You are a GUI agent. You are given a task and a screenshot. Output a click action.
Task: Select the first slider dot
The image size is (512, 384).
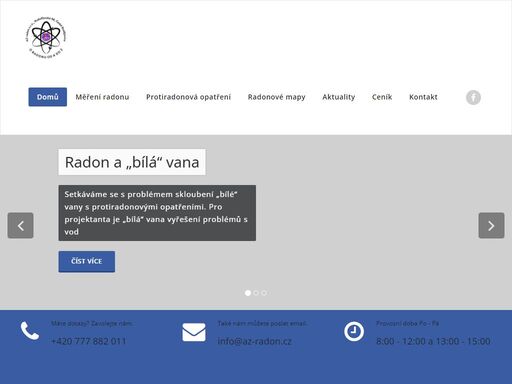click(248, 293)
